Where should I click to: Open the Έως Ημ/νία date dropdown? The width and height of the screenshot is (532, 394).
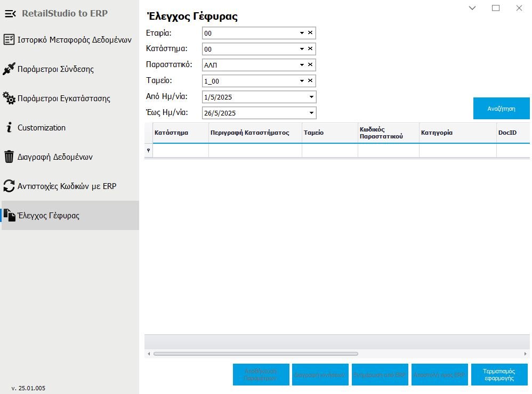tap(311, 113)
